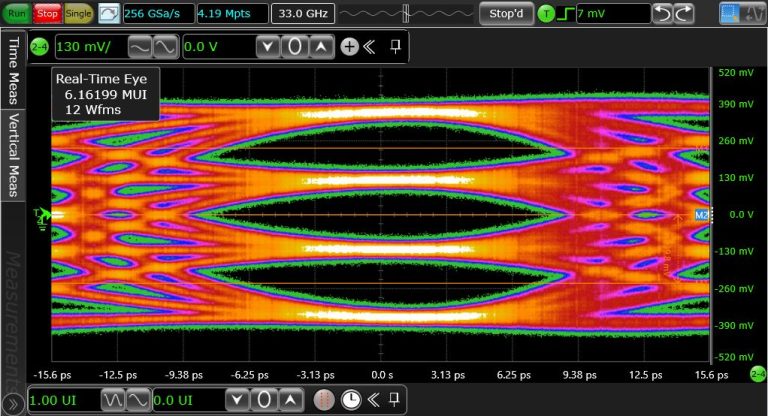Click the -520 mV vertical axis label
The width and height of the screenshot is (768, 416).
pos(734,357)
